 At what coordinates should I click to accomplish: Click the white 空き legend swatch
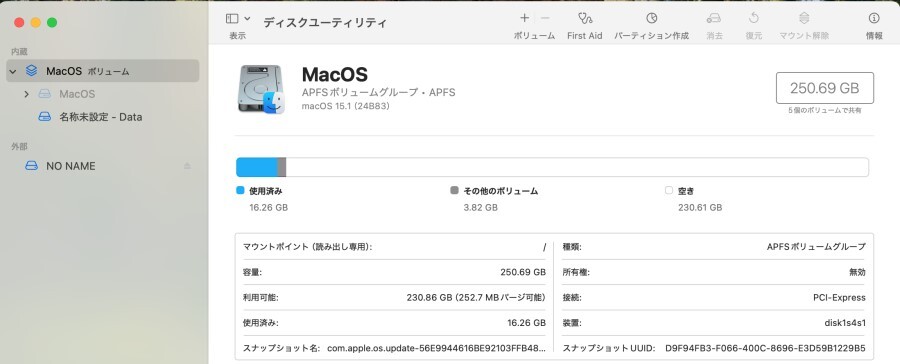tap(669, 191)
